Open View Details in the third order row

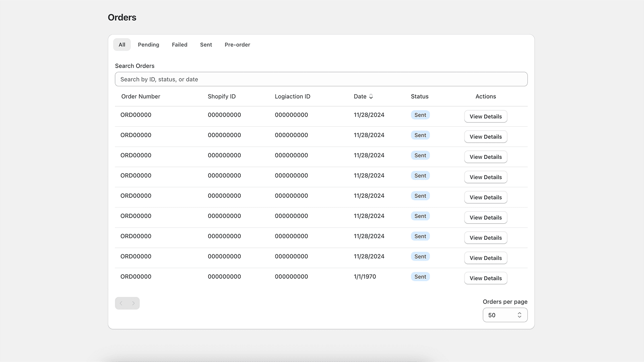(485, 157)
